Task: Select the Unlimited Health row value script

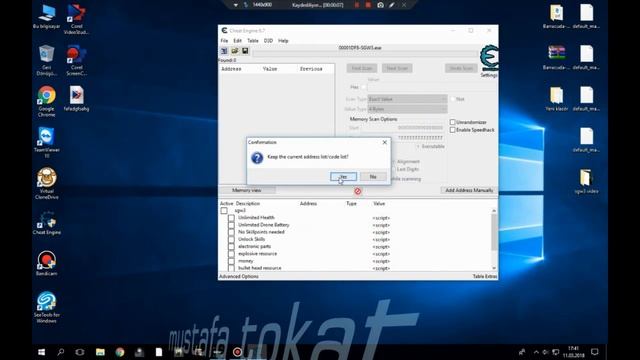Action: [x=381, y=218]
